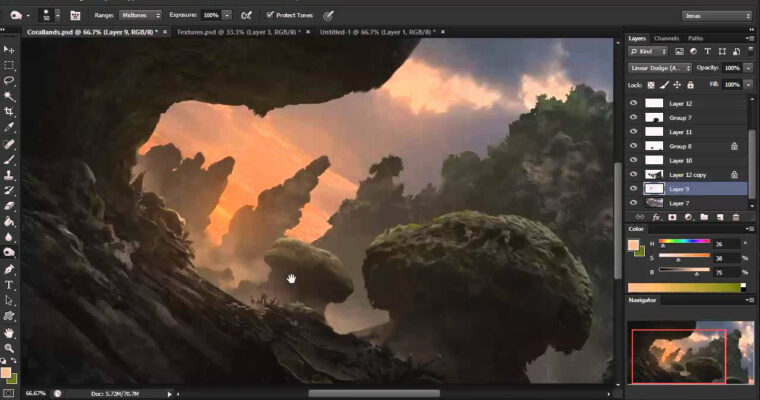Select the Lasso tool

[9, 80]
